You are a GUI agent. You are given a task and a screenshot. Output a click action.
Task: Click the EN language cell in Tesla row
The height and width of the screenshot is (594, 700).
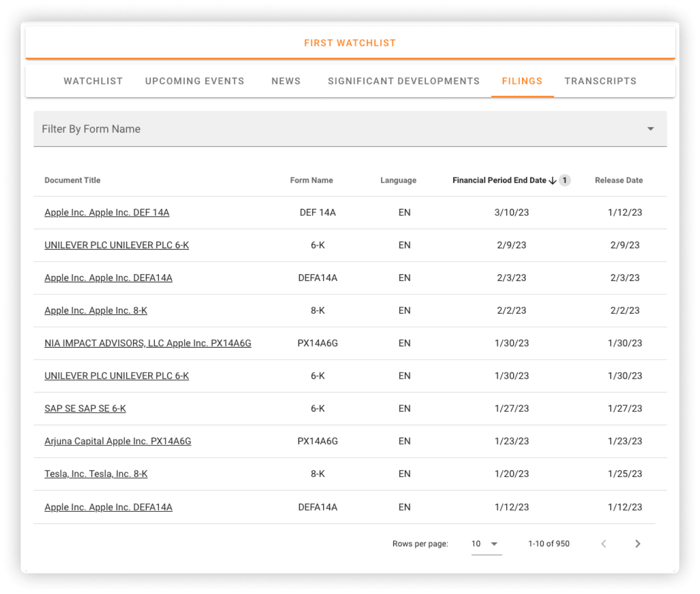404,474
